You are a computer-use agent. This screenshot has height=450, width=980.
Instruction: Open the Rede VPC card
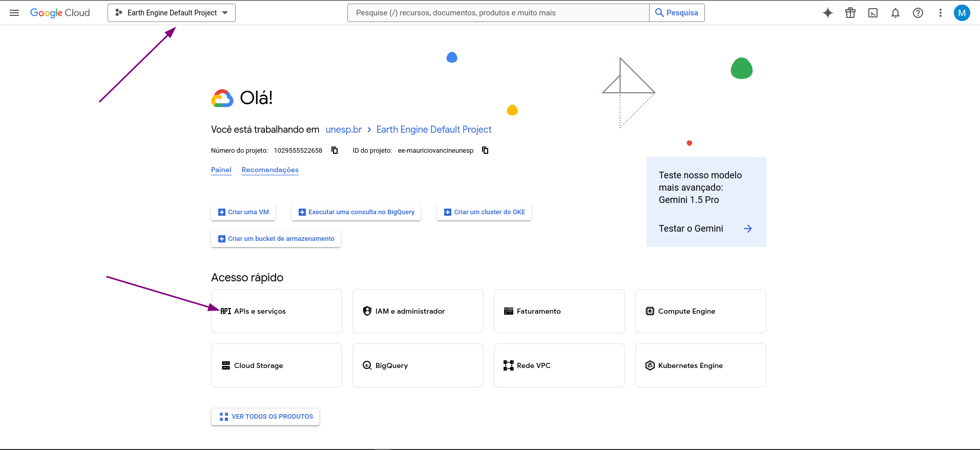pyautogui.click(x=559, y=365)
